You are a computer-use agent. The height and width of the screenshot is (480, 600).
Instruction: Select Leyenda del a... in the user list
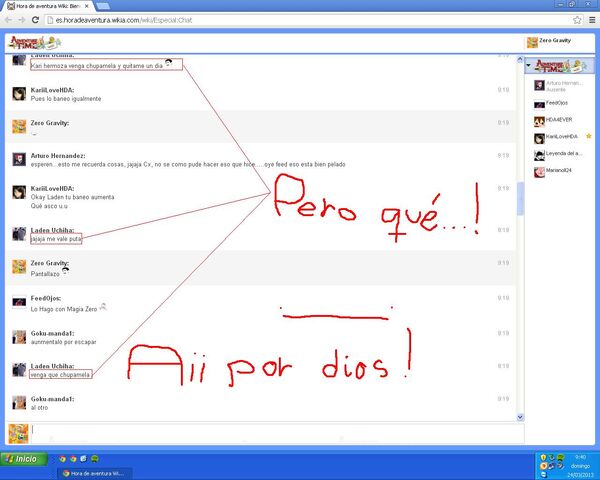tap(558, 154)
